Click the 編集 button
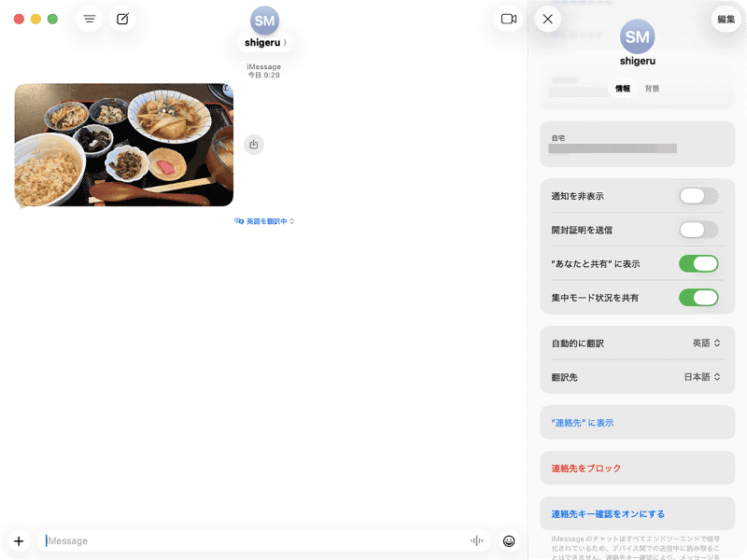The width and height of the screenshot is (747, 560). point(725,18)
